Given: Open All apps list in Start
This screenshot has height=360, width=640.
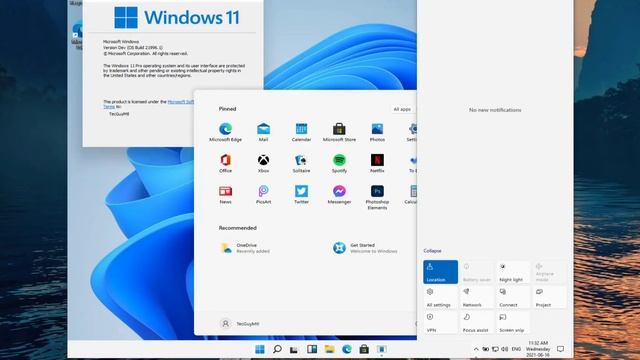Looking at the screenshot, I should 402,109.
